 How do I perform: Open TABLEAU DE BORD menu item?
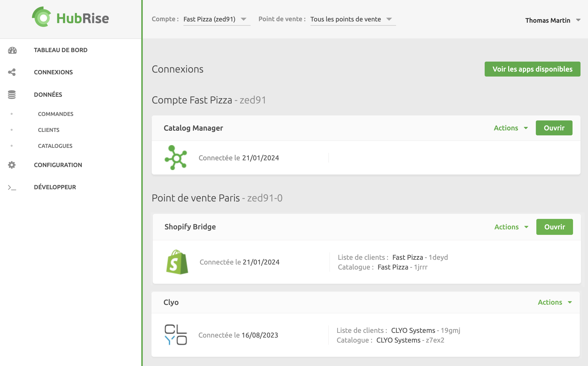tap(61, 50)
